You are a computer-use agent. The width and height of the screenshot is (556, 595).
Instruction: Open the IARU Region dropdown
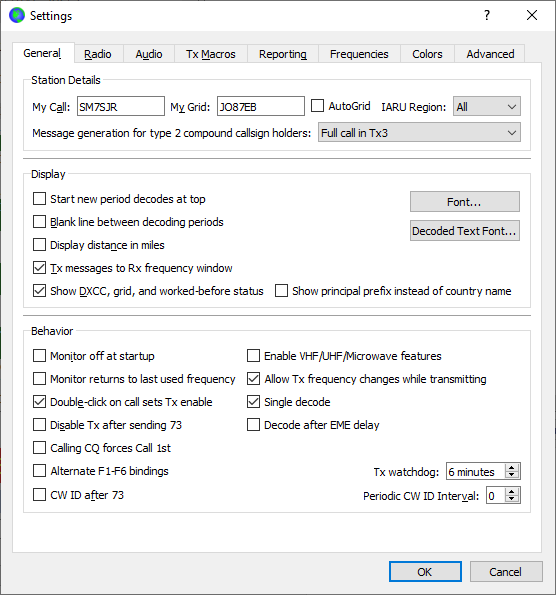click(487, 106)
